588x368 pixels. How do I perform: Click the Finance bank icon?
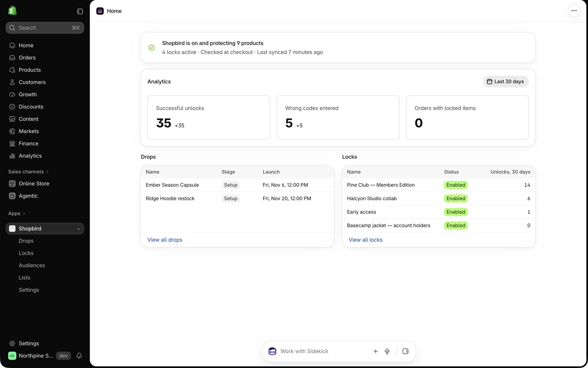[x=12, y=144]
